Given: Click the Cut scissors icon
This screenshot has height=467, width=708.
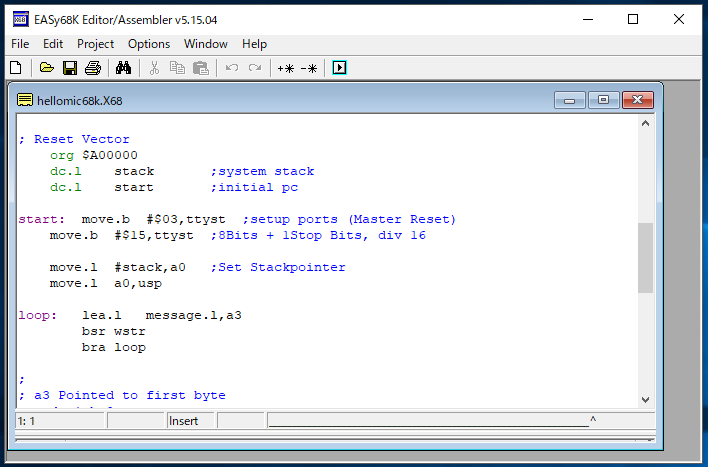Looking at the screenshot, I should tap(154, 68).
